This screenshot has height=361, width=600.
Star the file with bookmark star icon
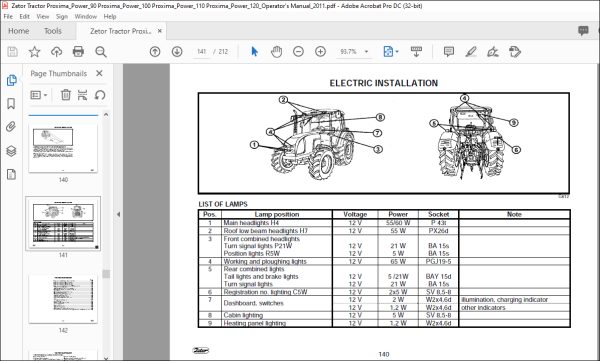(x=34, y=52)
